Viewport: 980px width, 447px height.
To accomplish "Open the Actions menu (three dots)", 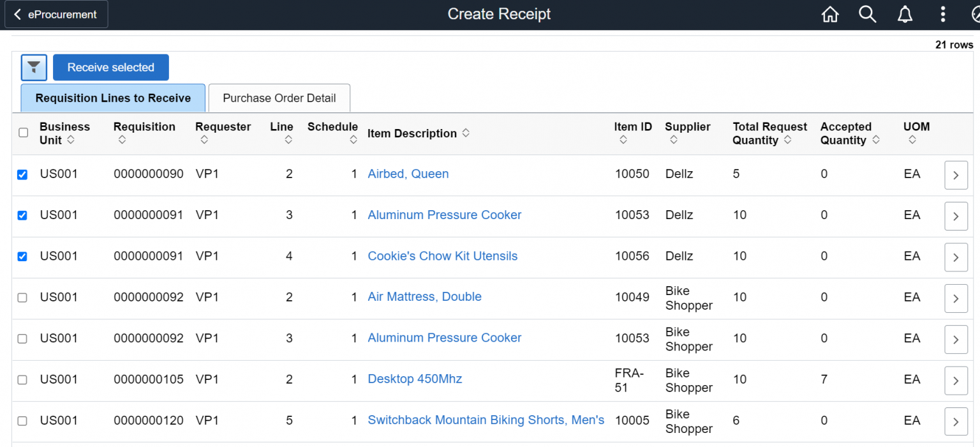I will coord(942,13).
